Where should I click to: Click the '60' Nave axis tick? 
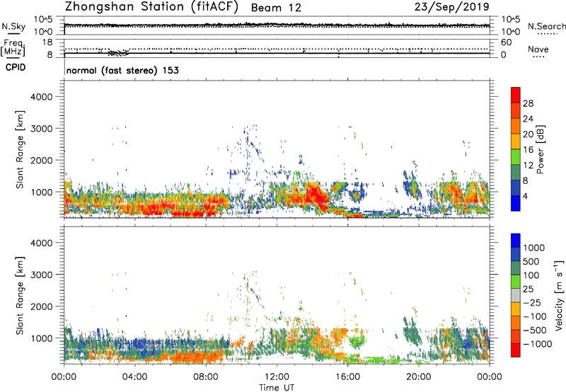pos(506,42)
